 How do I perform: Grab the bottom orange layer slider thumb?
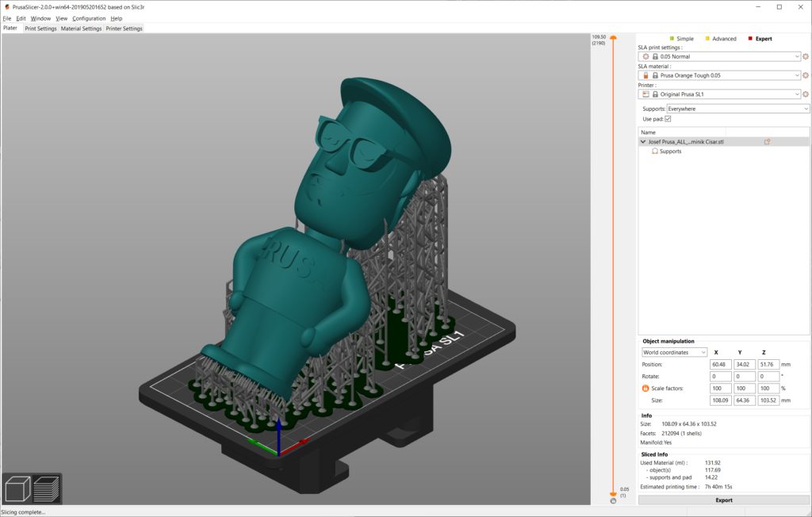tap(613, 495)
